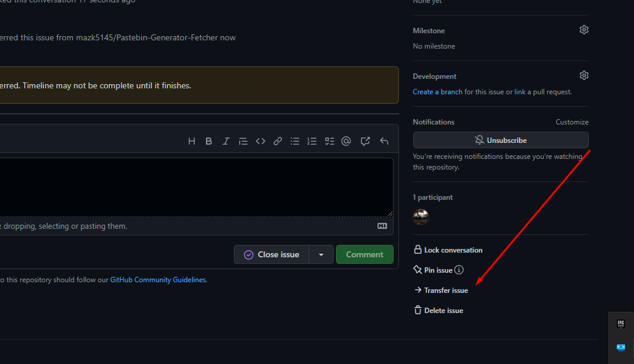Customize notification settings
634x364 pixels.
click(572, 122)
